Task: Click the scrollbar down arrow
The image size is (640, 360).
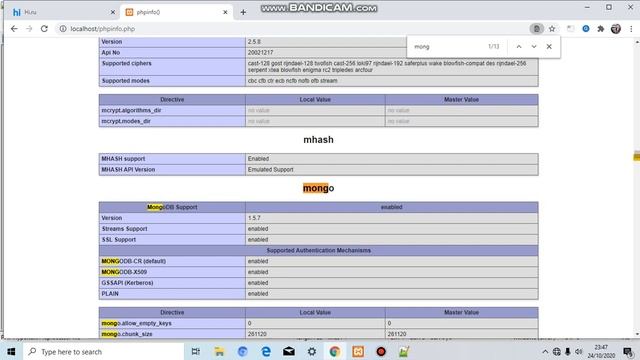Action: point(637,334)
